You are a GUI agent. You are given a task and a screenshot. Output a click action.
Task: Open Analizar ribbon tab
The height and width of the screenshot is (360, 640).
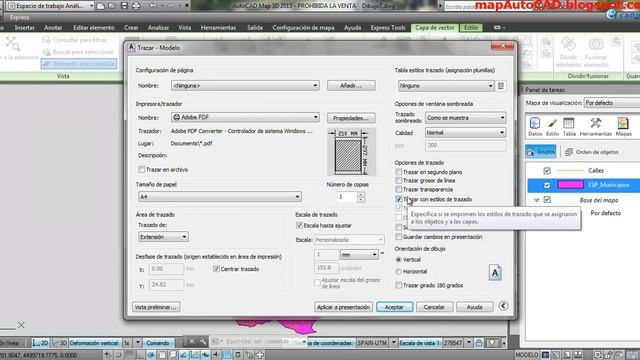(x=158, y=28)
